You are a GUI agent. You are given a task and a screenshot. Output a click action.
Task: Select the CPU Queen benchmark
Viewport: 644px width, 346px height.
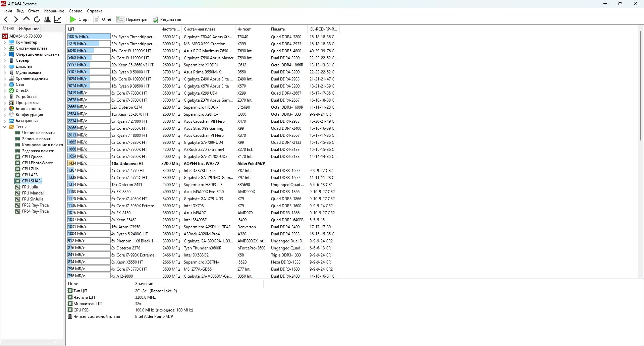click(x=32, y=157)
